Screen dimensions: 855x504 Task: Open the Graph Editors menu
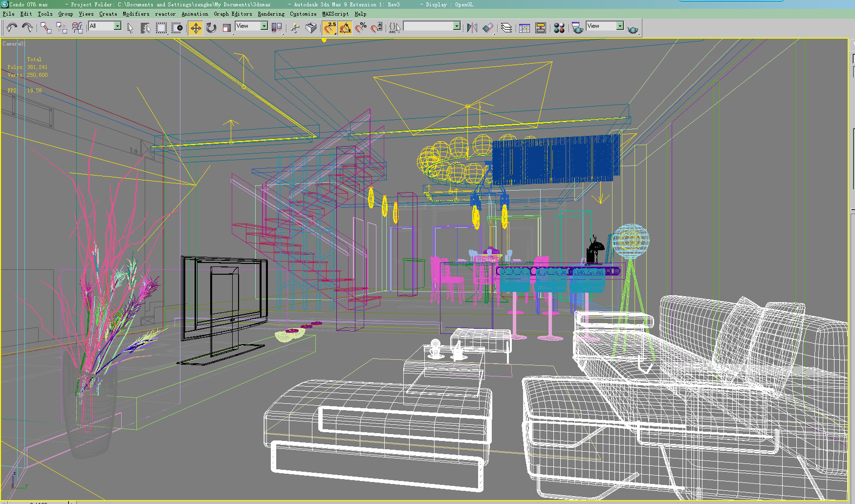233,14
